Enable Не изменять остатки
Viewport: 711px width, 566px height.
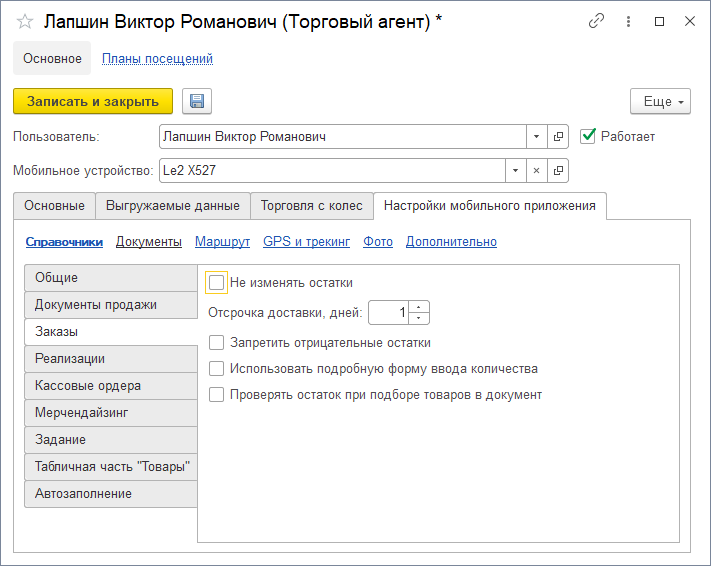[216, 283]
